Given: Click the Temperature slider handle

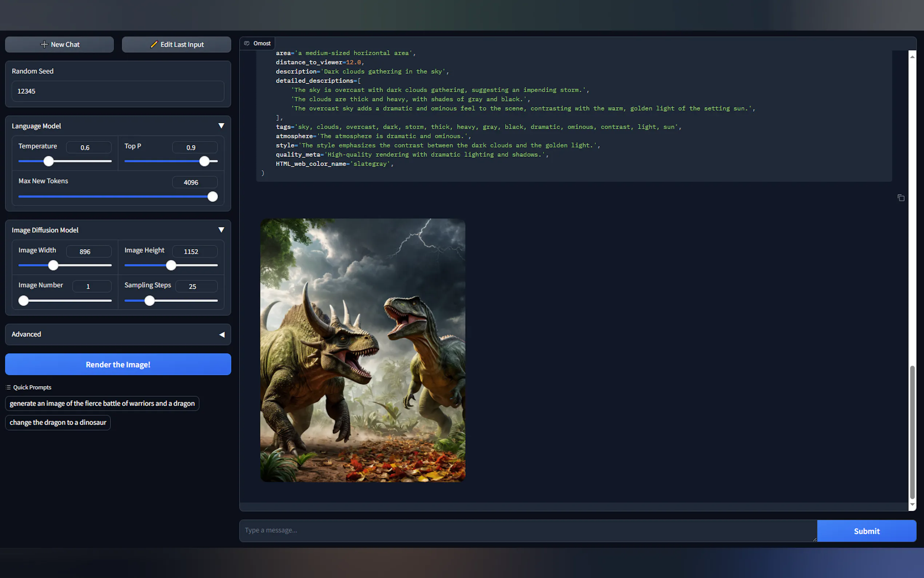Looking at the screenshot, I should (x=48, y=161).
